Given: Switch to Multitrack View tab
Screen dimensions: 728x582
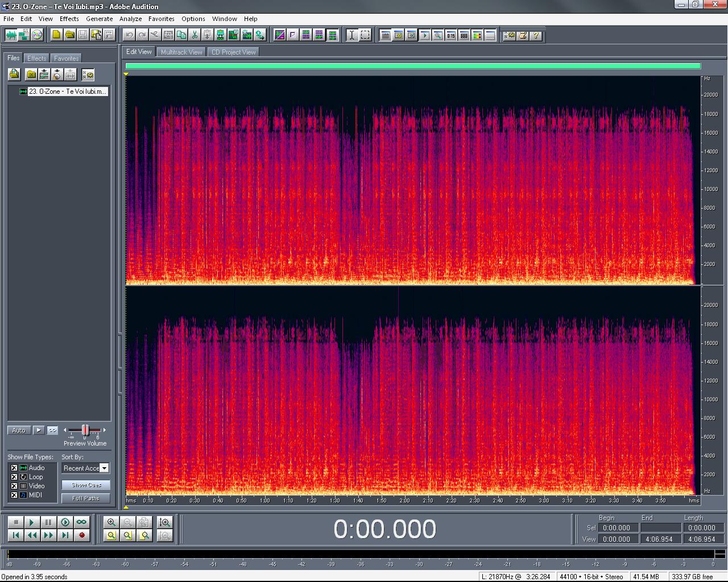Looking at the screenshot, I should pos(181,52).
